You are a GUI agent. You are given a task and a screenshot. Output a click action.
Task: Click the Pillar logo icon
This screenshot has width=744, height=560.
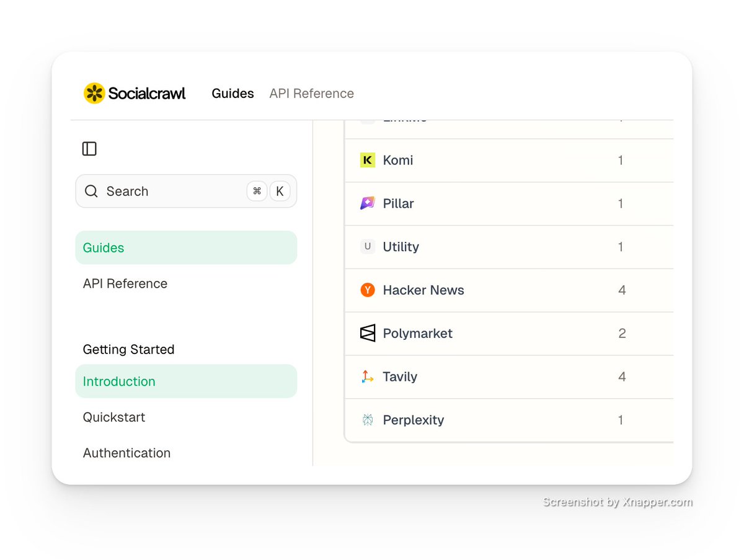click(x=368, y=203)
